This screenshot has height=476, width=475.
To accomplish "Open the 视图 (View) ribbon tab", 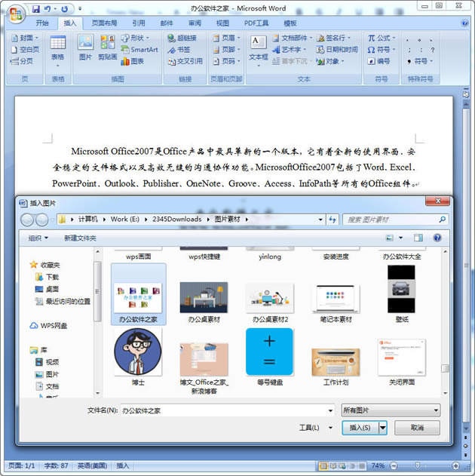I will click(222, 23).
